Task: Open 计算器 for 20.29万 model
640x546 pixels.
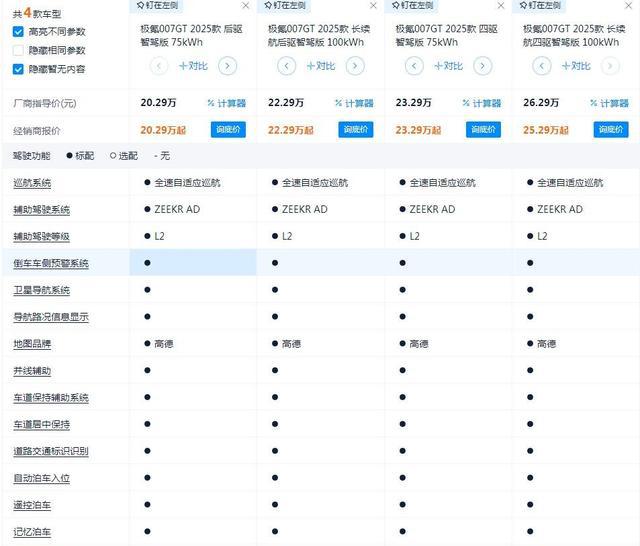Action: point(227,104)
